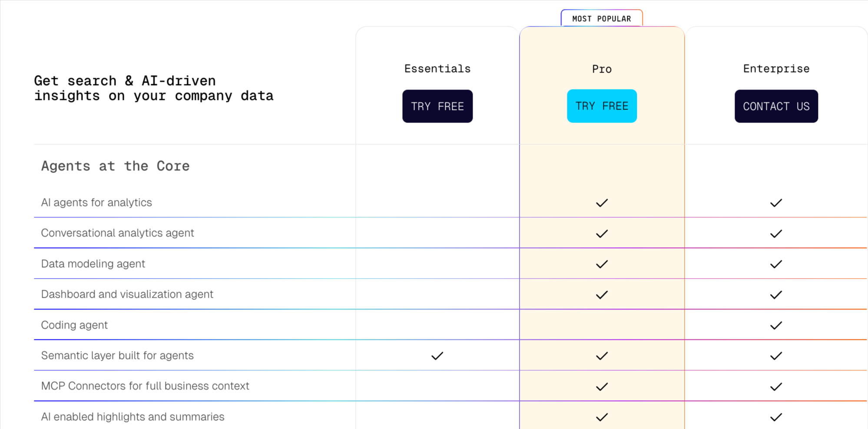This screenshot has width=868, height=429.
Task: Click the Agents at the Core heading
Action: click(x=115, y=166)
